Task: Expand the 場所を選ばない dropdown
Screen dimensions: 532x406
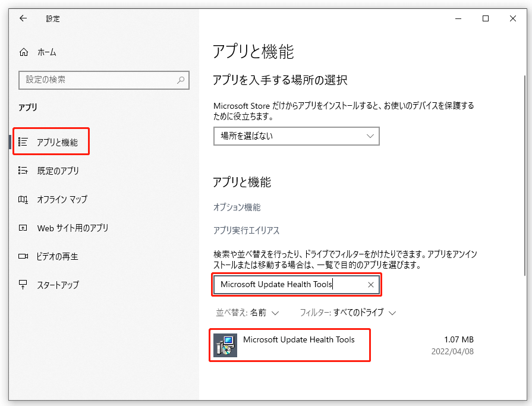Action: pyautogui.click(x=296, y=136)
